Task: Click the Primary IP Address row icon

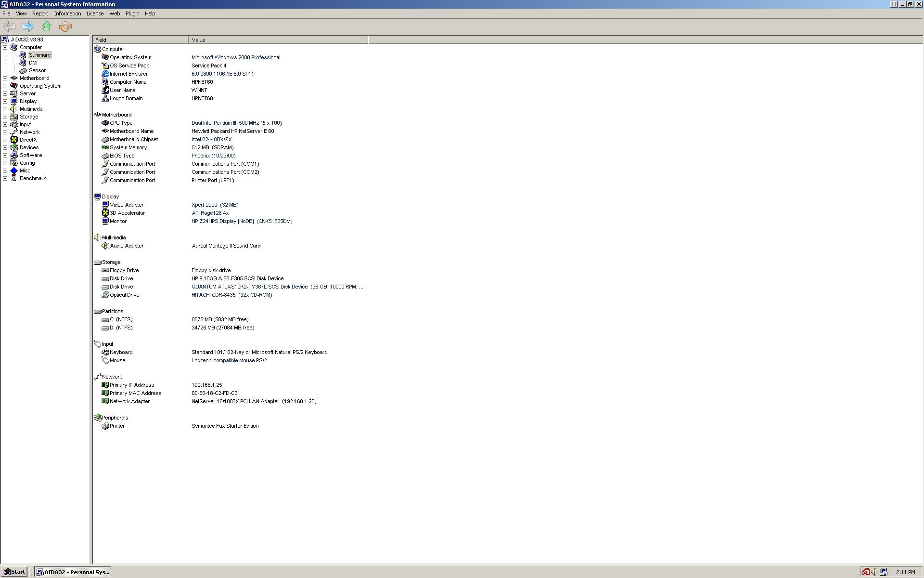Action: click(105, 385)
